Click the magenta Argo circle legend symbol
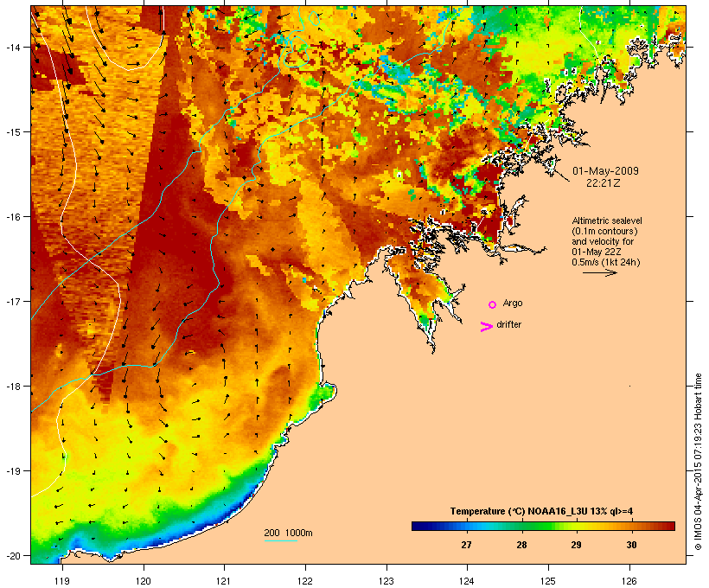Image resolution: width=709 pixels, height=588 pixels. pyautogui.click(x=493, y=304)
